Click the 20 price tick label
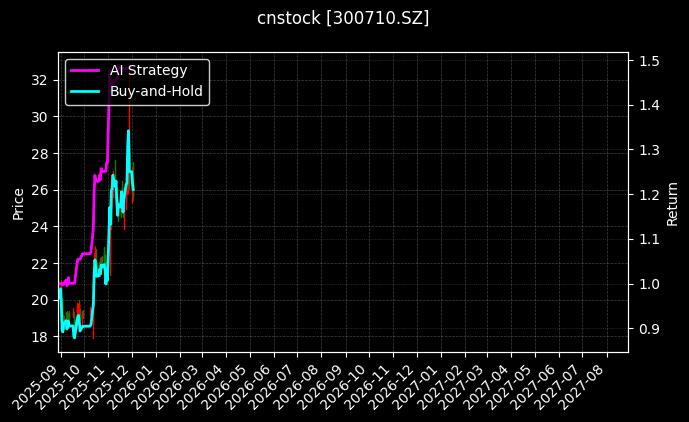The width and height of the screenshot is (689, 422). (x=39, y=300)
